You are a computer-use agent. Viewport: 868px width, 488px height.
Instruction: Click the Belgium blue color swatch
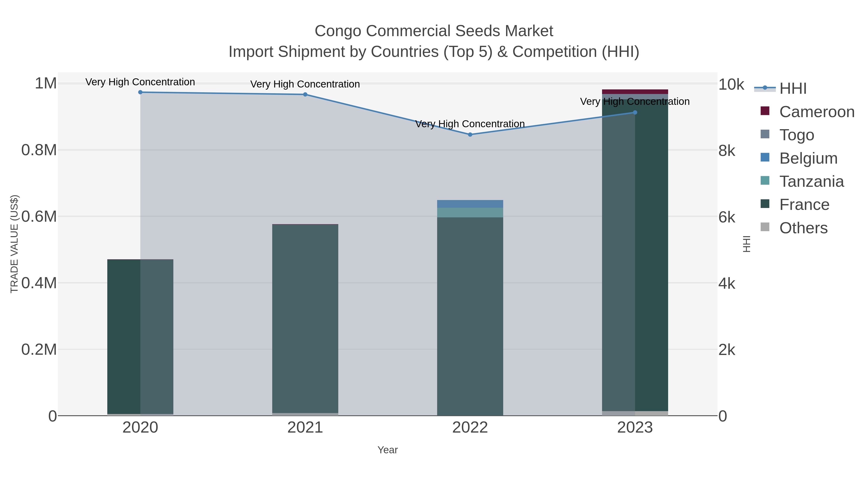[x=765, y=157]
